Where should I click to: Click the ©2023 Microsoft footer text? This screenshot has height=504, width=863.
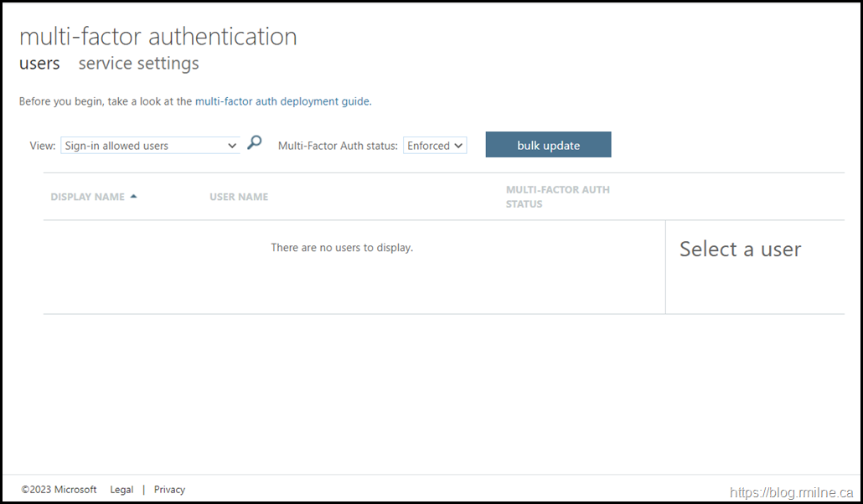tap(59, 489)
